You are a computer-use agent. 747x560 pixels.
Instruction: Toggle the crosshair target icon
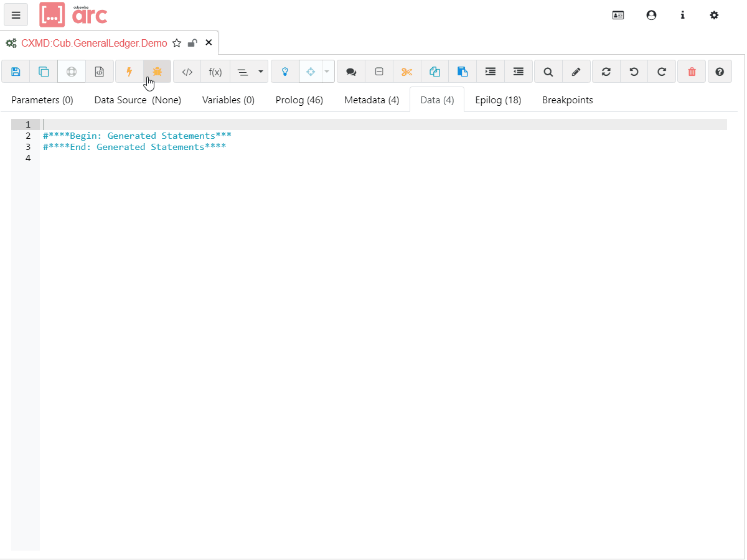pos(311,72)
